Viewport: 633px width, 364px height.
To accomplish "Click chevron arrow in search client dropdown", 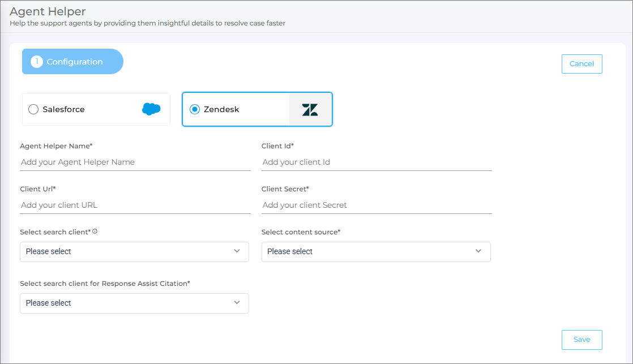I will [x=237, y=251].
